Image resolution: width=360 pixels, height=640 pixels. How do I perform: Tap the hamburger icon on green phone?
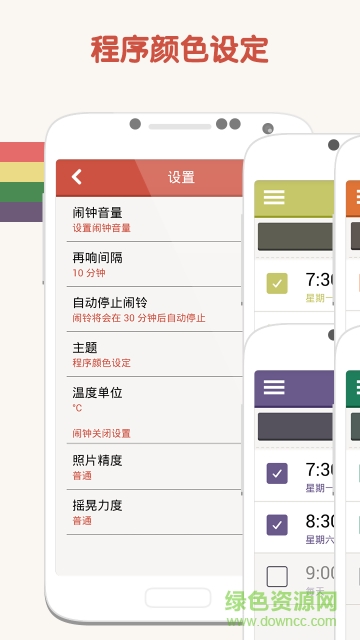pyautogui.click(x=357, y=387)
